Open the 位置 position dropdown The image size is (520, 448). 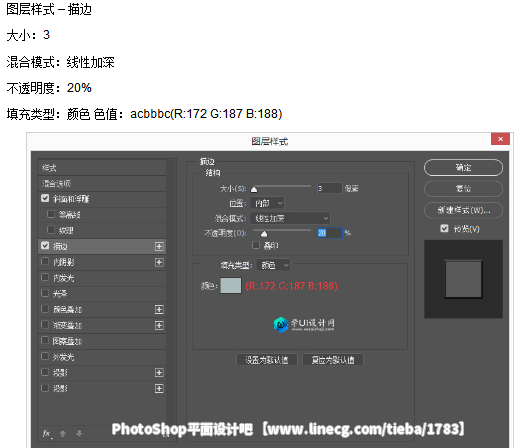click(267, 203)
